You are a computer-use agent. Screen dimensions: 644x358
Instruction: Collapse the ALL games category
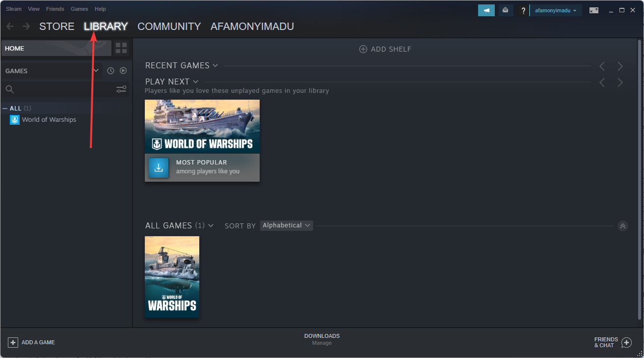click(5, 108)
